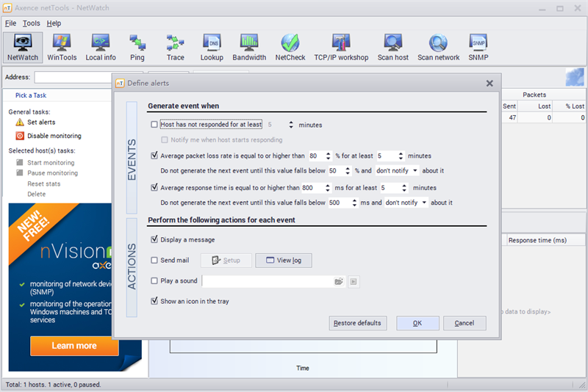Focus the Address input field
This screenshot has width=588, height=392.
73,77
